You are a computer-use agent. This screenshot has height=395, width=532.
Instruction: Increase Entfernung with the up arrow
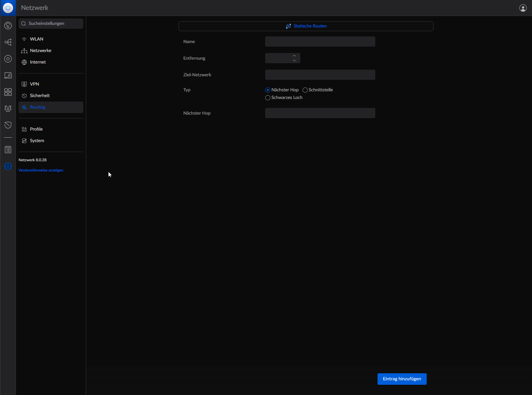(294, 56)
